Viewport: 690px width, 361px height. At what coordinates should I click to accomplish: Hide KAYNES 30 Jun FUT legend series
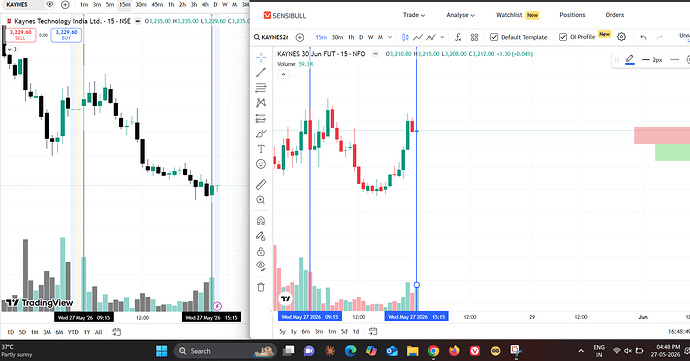point(375,54)
